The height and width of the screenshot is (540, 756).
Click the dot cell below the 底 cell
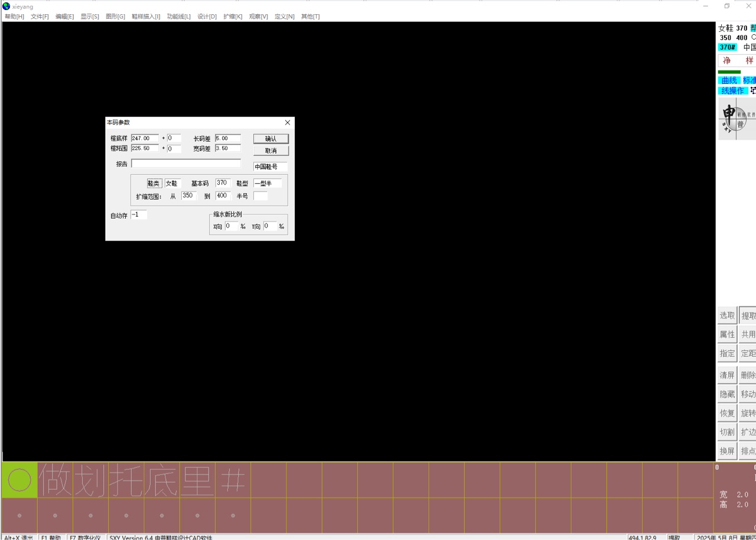[x=161, y=516]
